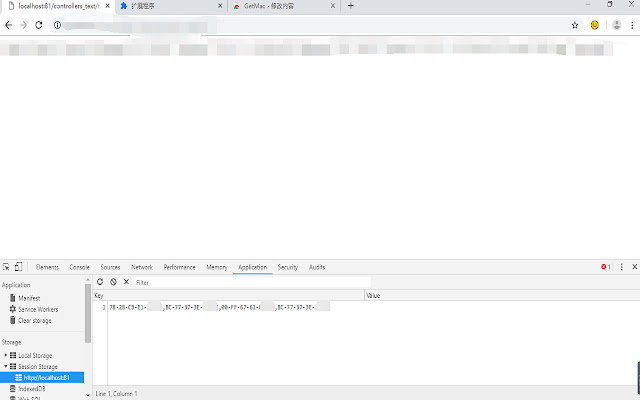Go forward using the browser forward arrow

pyautogui.click(x=23, y=25)
